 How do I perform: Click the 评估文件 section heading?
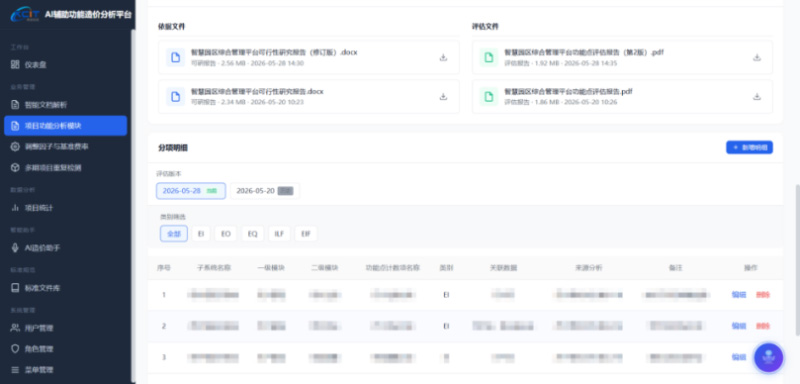click(485, 26)
